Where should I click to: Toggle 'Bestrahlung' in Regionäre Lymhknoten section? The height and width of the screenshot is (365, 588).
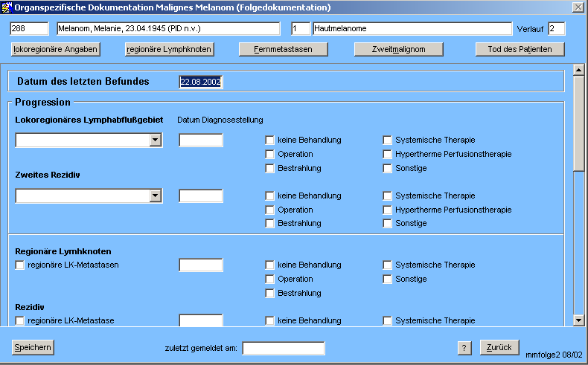tap(270, 294)
